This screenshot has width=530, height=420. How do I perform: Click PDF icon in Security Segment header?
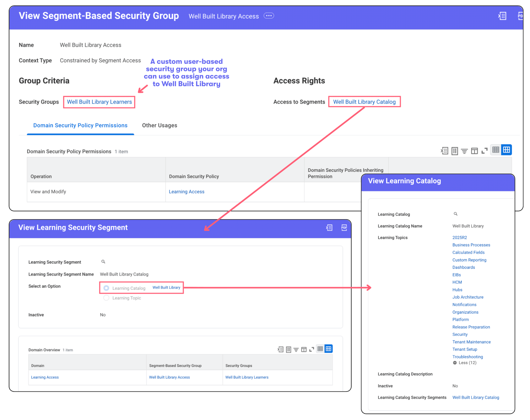(x=344, y=228)
